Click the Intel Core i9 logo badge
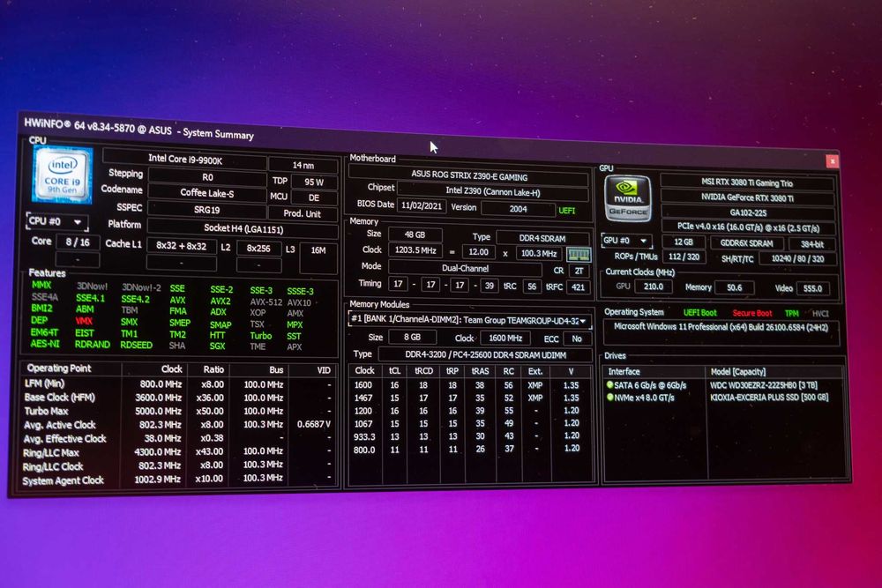This screenshot has width=882, height=588. [x=63, y=175]
